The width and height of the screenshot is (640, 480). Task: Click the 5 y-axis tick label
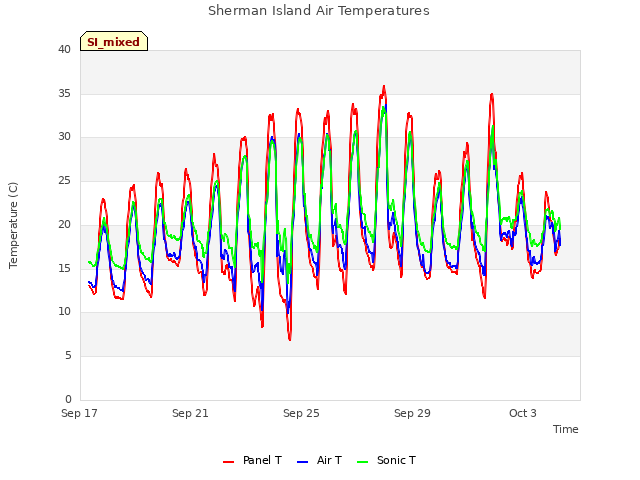(x=68, y=356)
